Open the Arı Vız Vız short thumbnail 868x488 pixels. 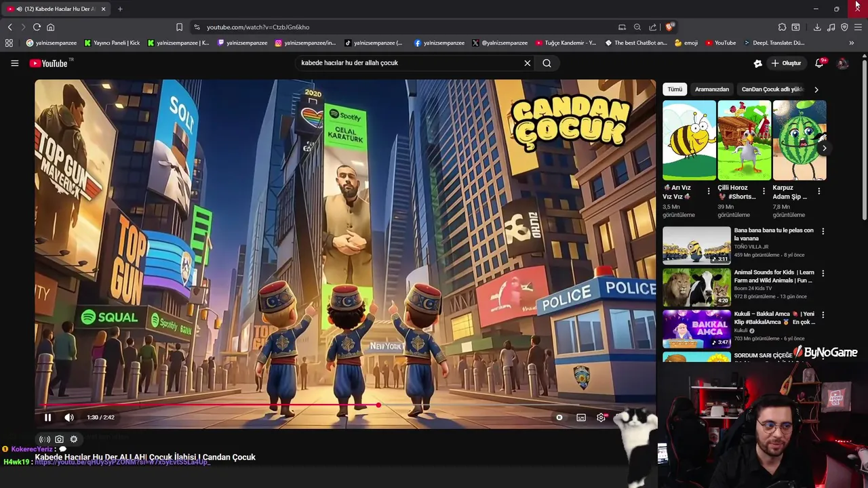(689, 140)
